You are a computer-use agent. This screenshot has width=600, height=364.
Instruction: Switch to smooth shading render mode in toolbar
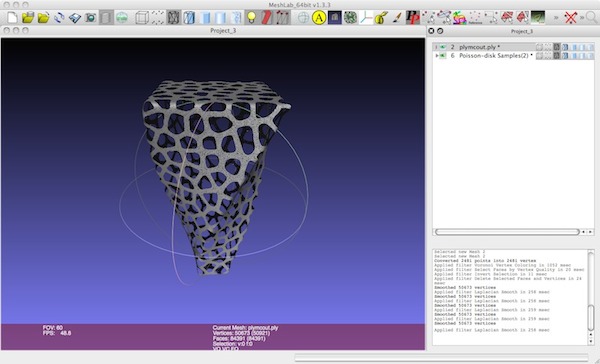[x=221, y=18]
